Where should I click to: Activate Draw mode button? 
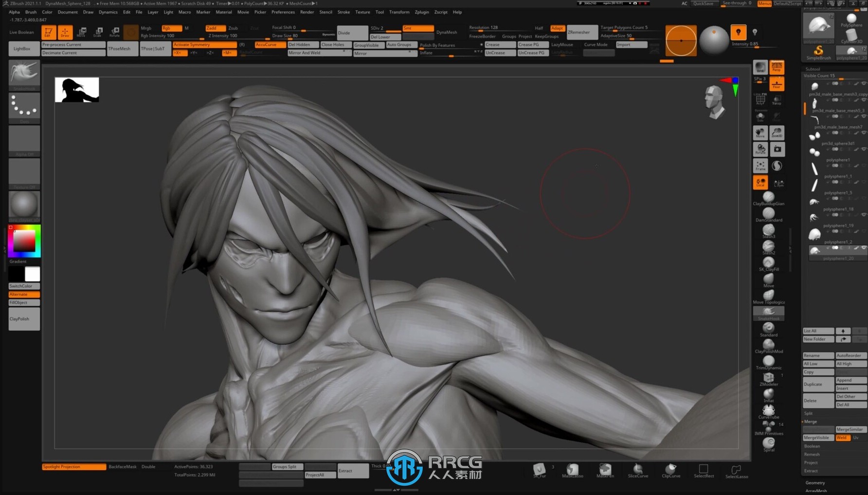[65, 33]
